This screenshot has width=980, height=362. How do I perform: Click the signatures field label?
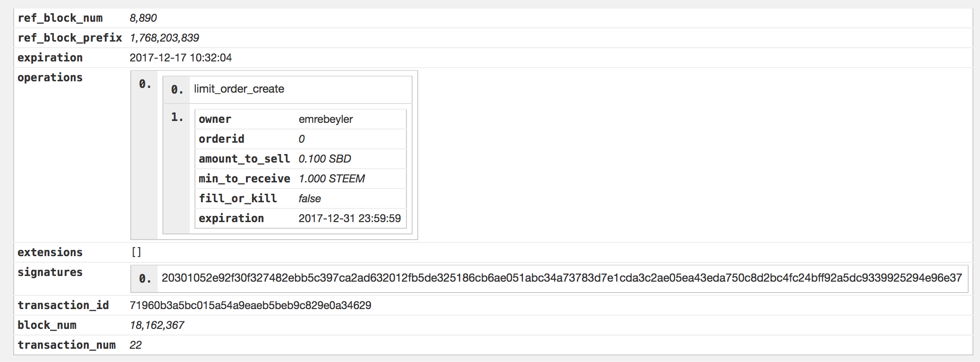(x=50, y=272)
